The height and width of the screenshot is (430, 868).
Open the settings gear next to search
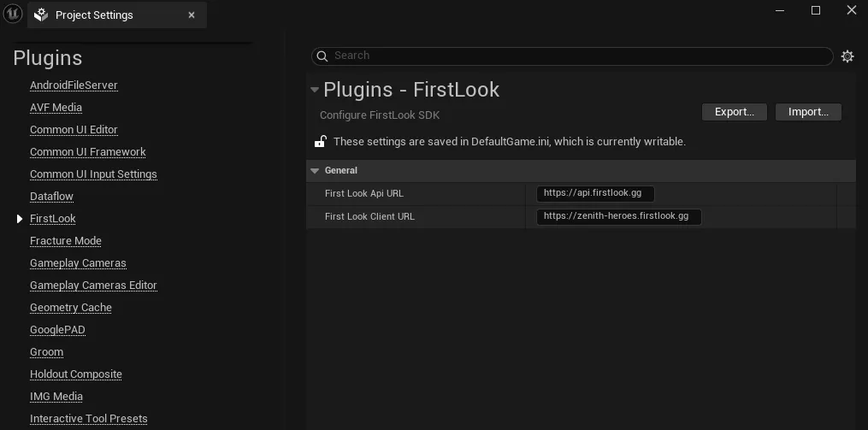[847, 56]
